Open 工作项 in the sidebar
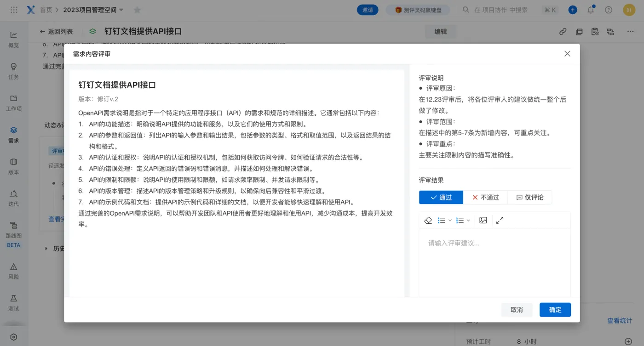The width and height of the screenshot is (644, 346). [14, 103]
